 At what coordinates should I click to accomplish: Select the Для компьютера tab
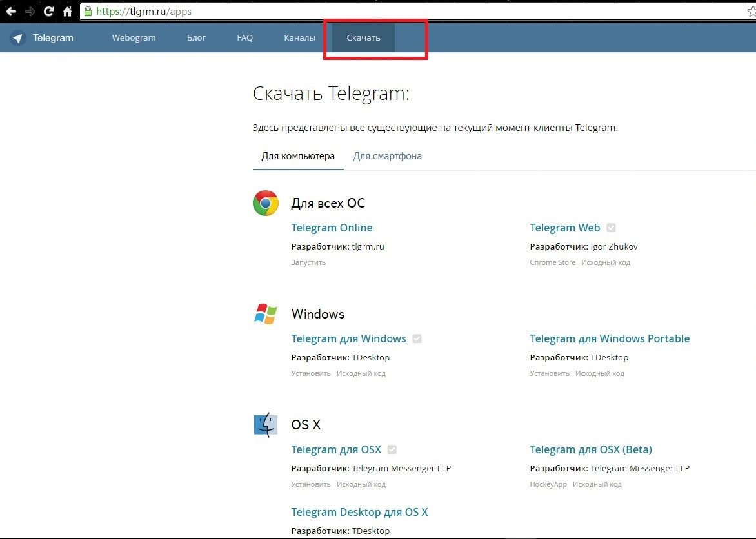(298, 156)
